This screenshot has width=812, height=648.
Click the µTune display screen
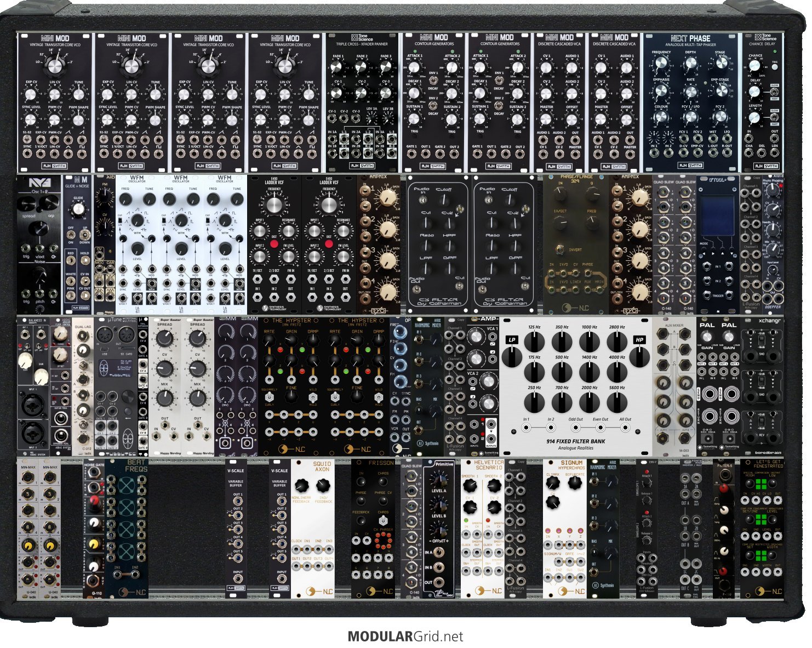coord(115,367)
